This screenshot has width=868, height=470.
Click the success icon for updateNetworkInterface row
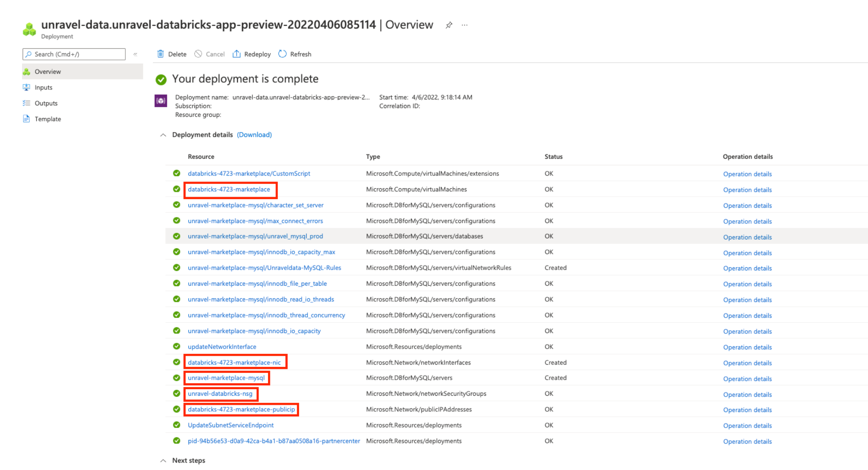(x=176, y=346)
